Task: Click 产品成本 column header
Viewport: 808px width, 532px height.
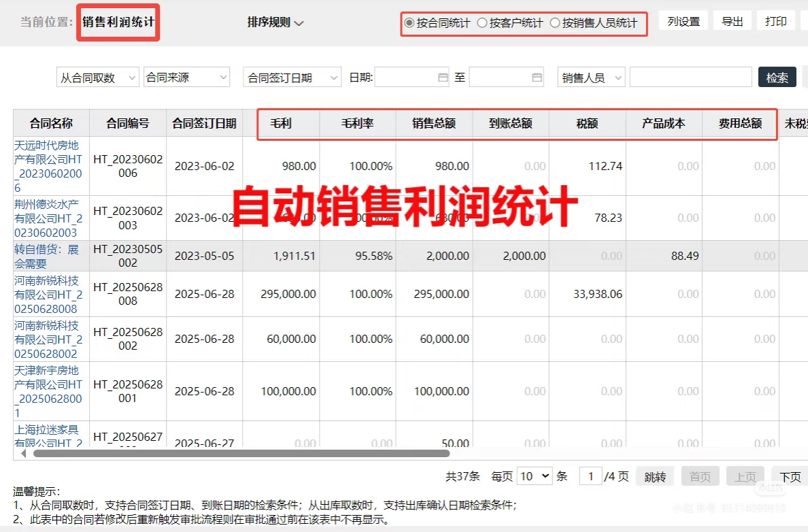Action: [664, 123]
